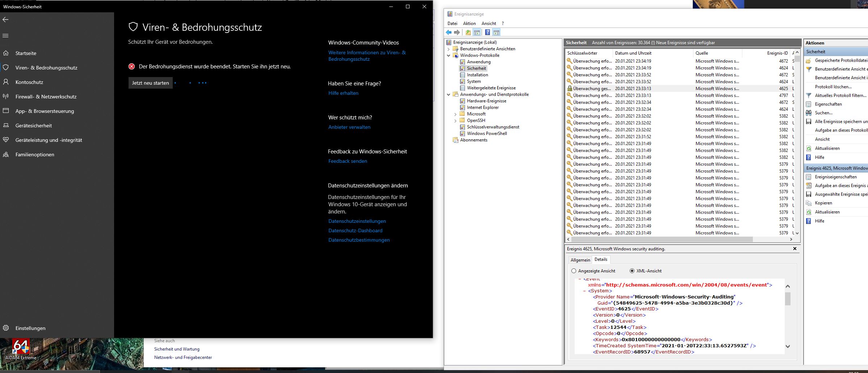
Task: Click Protokoll löschen... in Aktionen
Action: 833,87
